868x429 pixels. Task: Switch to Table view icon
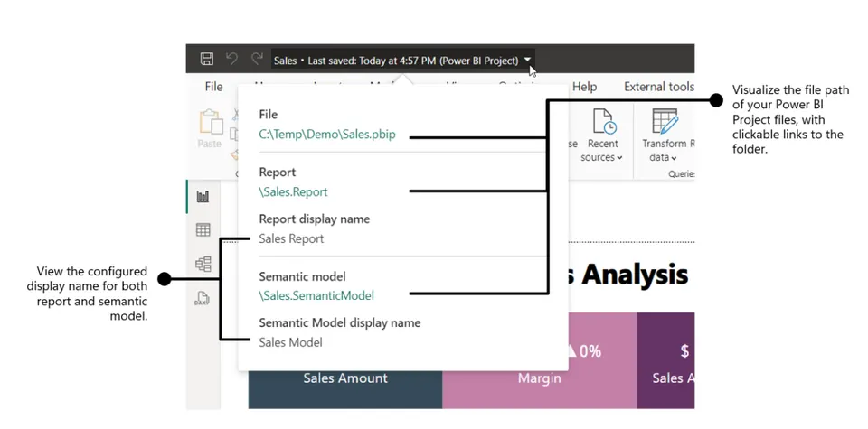tap(203, 230)
